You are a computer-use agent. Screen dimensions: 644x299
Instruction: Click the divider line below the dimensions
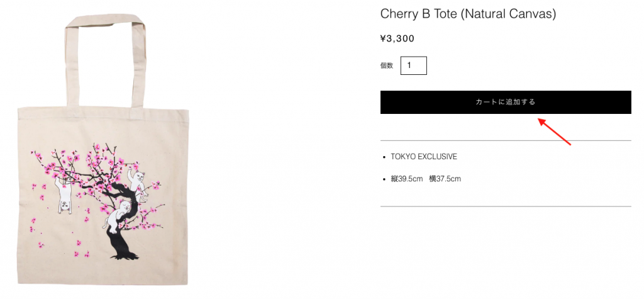(x=505, y=206)
